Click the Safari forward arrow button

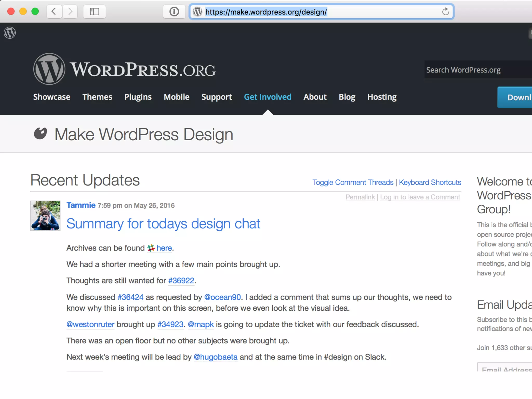coord(70,12)
